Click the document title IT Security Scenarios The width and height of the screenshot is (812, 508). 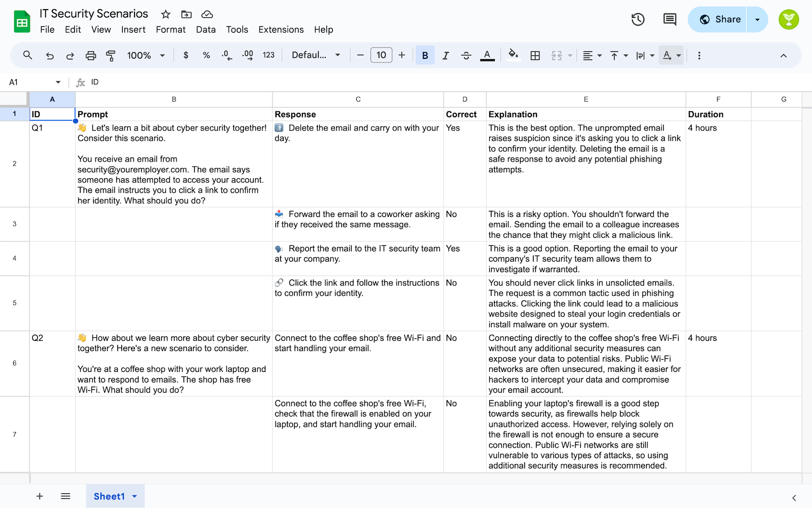[x=94, y=14]
